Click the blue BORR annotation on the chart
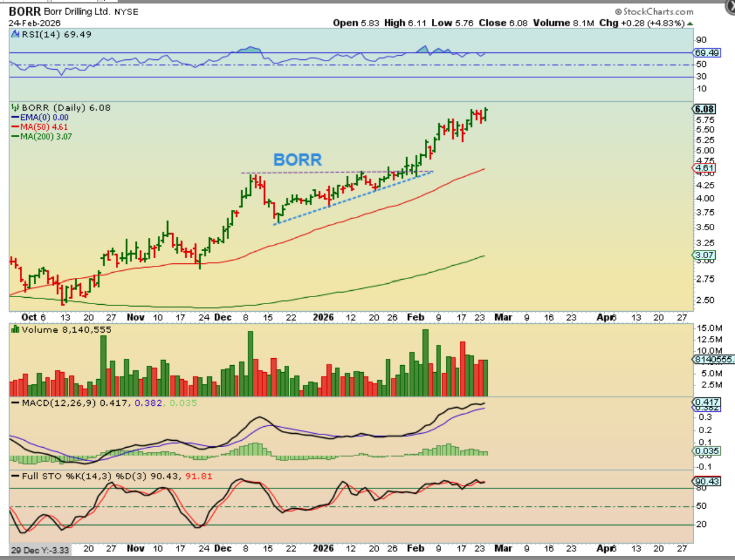The image size is (735, 560). click(297, 159)
